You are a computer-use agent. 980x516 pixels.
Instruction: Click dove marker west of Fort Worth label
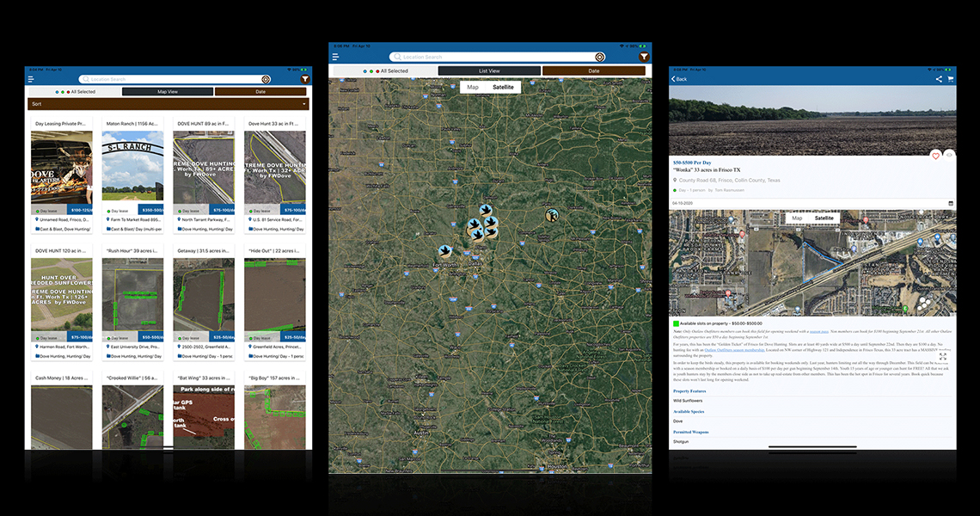445,251
